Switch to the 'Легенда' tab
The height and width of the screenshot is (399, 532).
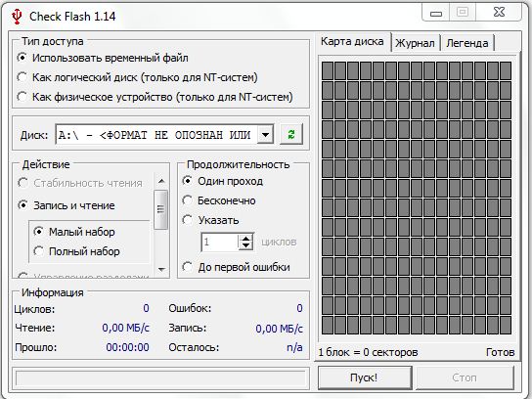tap(467, 43)
